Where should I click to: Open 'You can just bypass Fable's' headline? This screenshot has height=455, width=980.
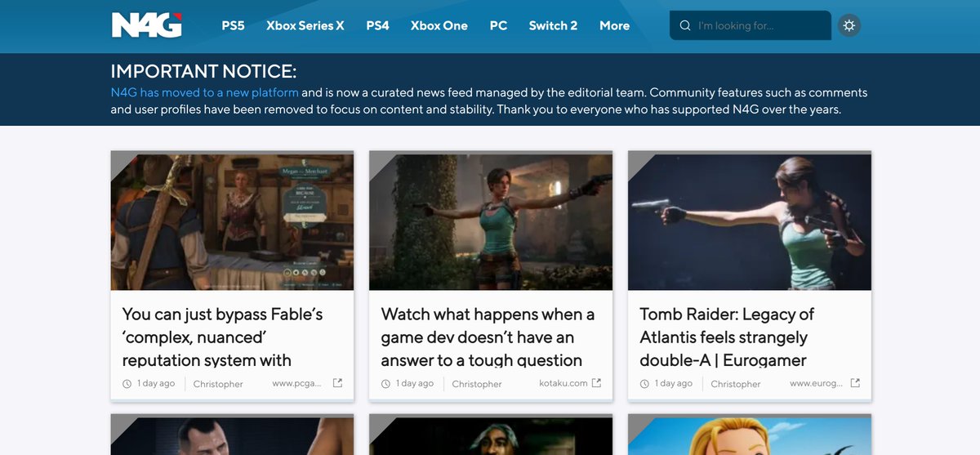pyautogui.click(x=222, y=337)
